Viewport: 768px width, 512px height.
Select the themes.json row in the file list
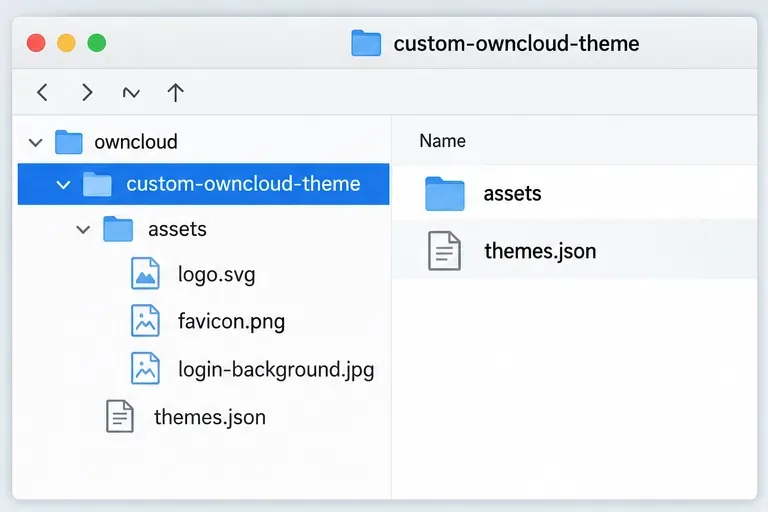[x=574, y=250]
